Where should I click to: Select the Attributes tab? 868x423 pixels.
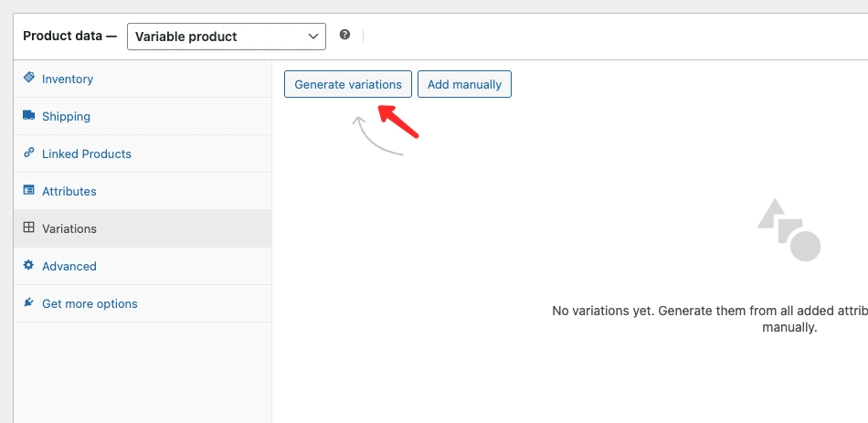coord(69,192)
